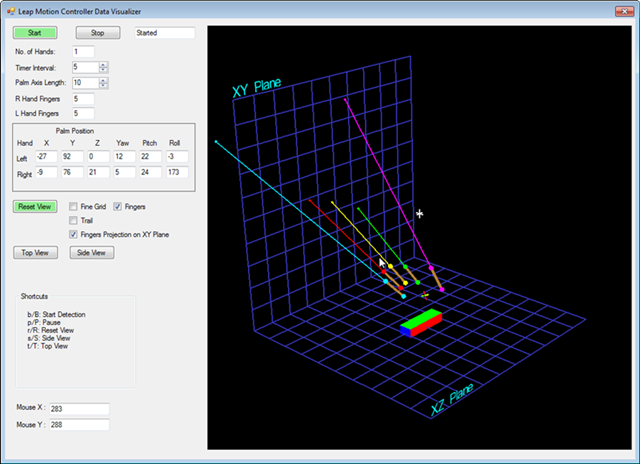Decrease Palm Axis Length with down arrow
Image resolution: width=640 pixels, height=464 pixels.
point(103,85)
